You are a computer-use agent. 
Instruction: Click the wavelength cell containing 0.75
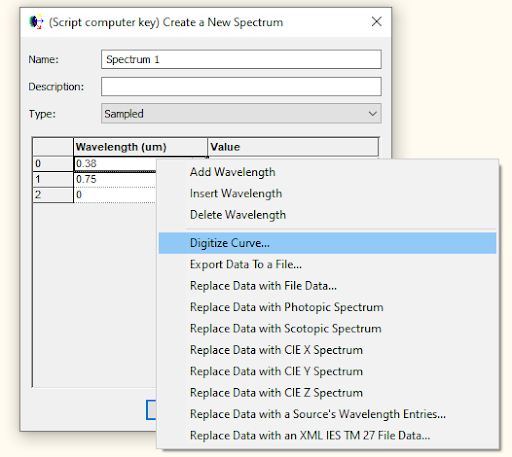click(115, 179)
